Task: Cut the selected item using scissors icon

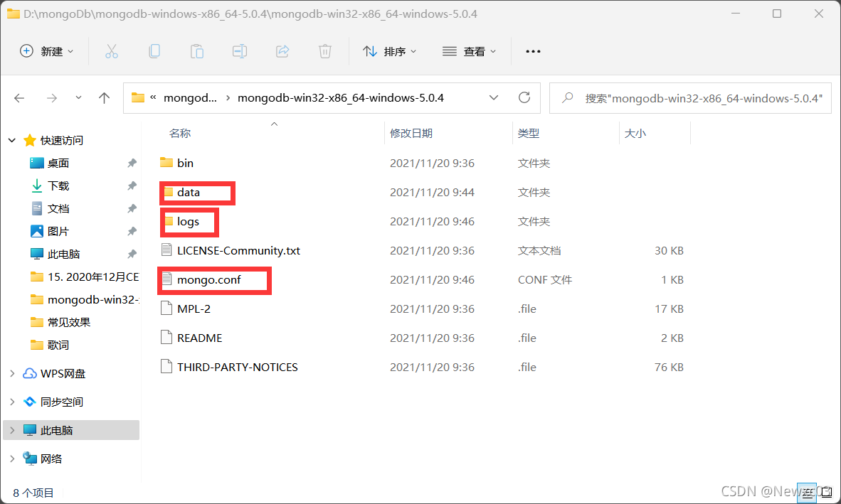Action: point(112,50)
